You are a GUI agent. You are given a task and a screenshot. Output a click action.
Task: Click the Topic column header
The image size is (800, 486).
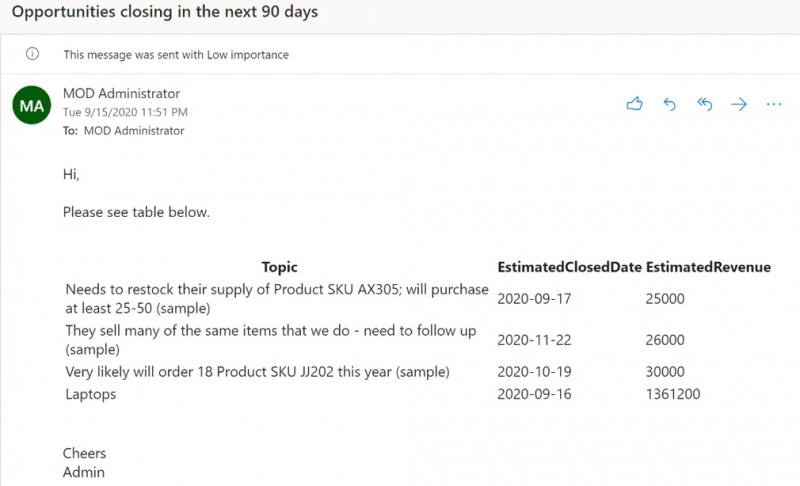(279, 267)
